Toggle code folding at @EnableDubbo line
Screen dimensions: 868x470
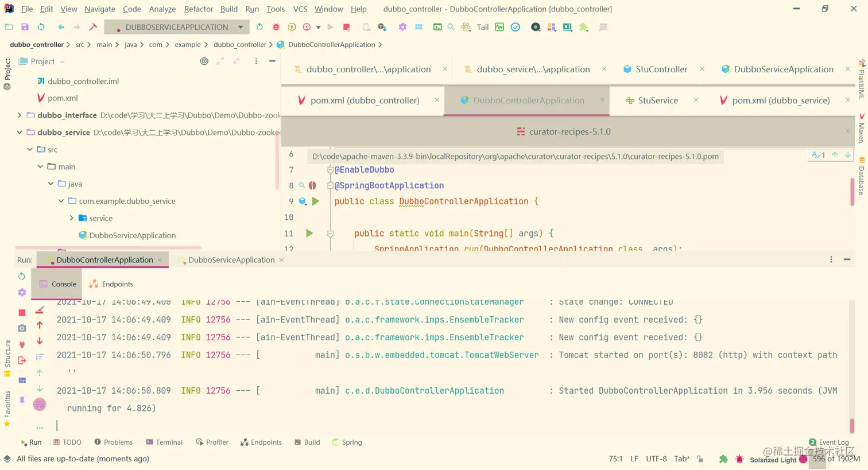pos(330,170)
